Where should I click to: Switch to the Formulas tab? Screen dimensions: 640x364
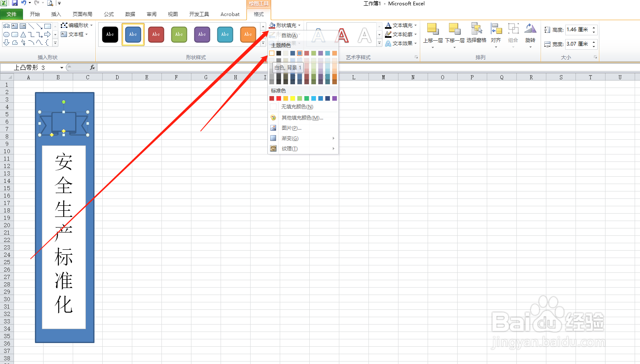tap(109, 14)
